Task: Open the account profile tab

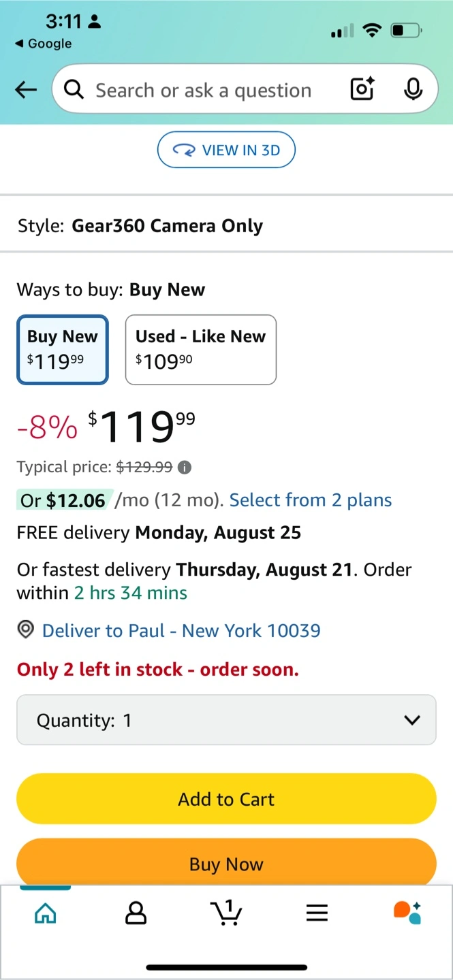Action: 136,913
